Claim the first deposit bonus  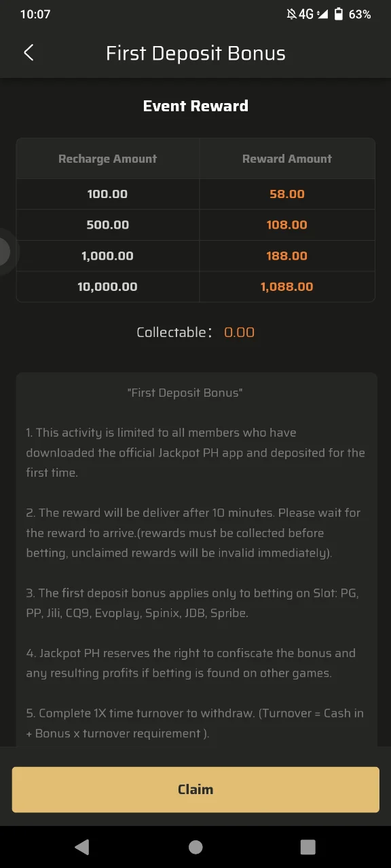tap(195, 789)
